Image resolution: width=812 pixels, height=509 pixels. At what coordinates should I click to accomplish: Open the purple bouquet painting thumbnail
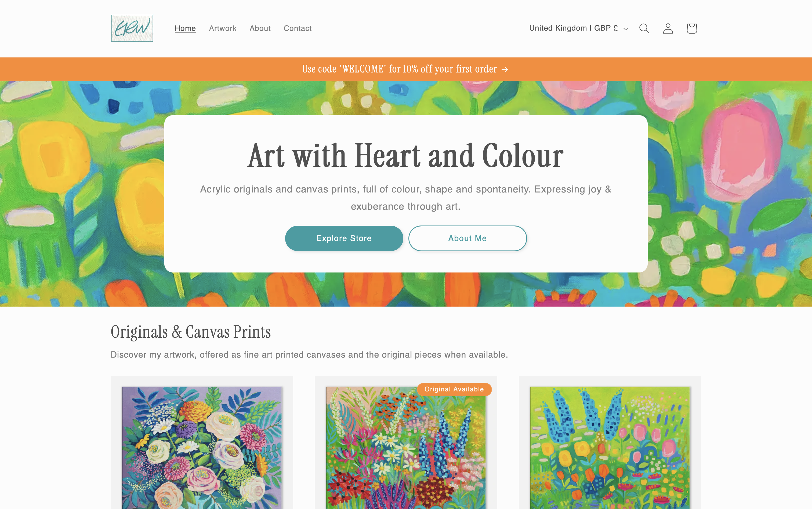[x=202, y=448]
